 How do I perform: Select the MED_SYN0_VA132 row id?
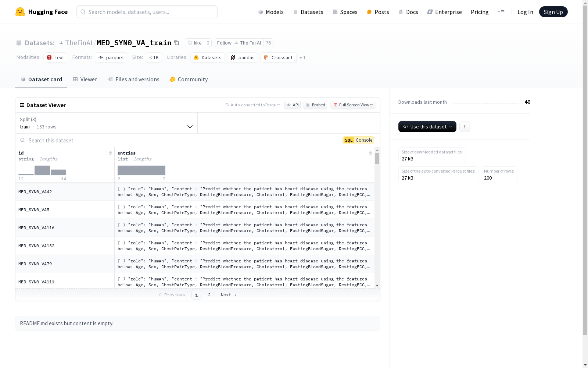(x=36, y=246)
